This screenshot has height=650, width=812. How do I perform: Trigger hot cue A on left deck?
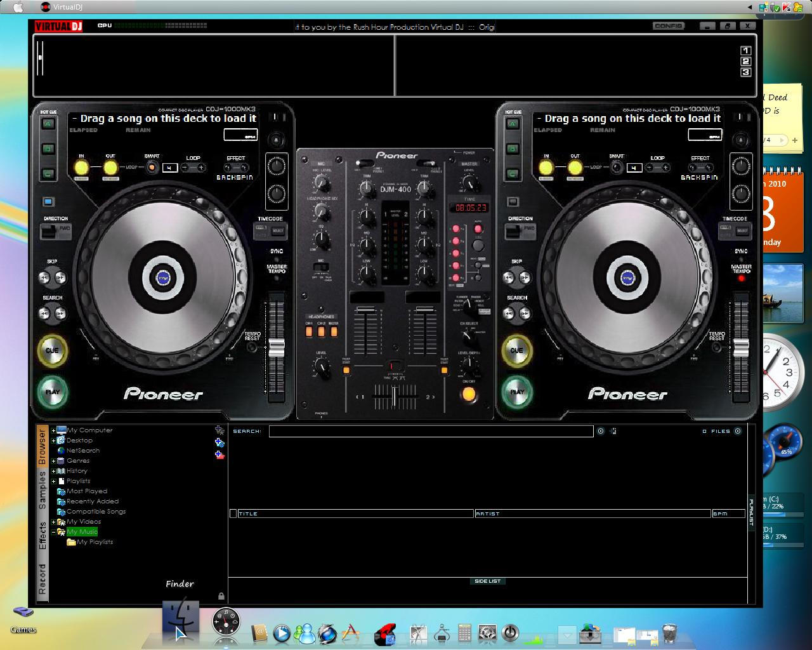coord(48,124)
